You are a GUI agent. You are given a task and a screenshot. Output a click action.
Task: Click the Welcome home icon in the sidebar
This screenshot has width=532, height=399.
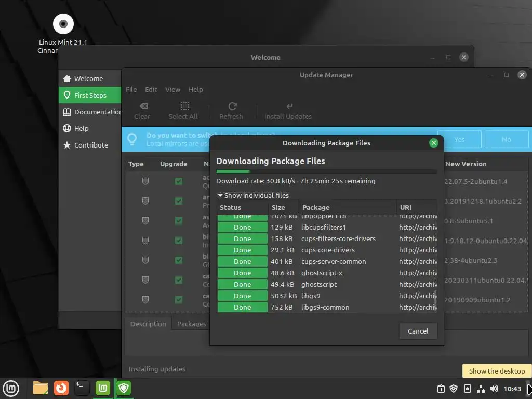coord(67,78)
